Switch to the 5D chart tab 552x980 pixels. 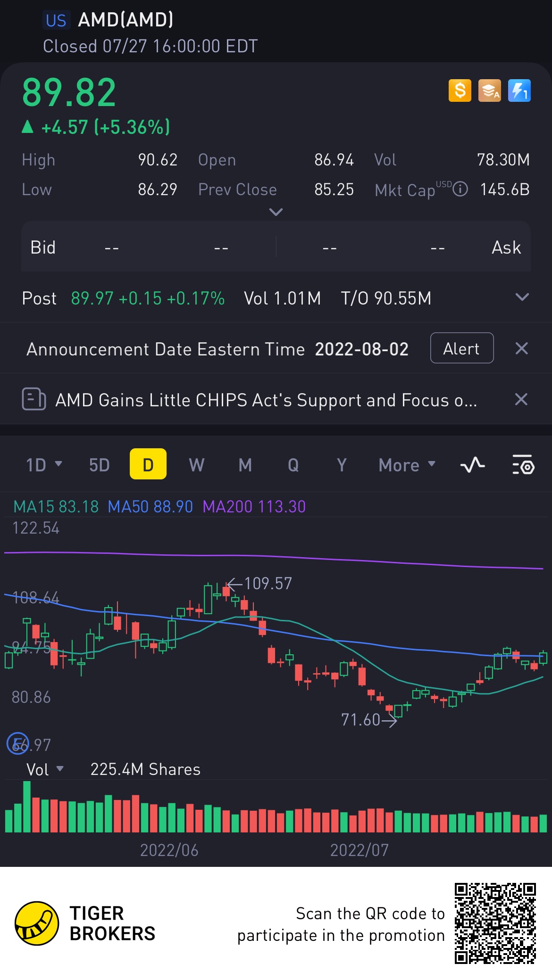99,465
